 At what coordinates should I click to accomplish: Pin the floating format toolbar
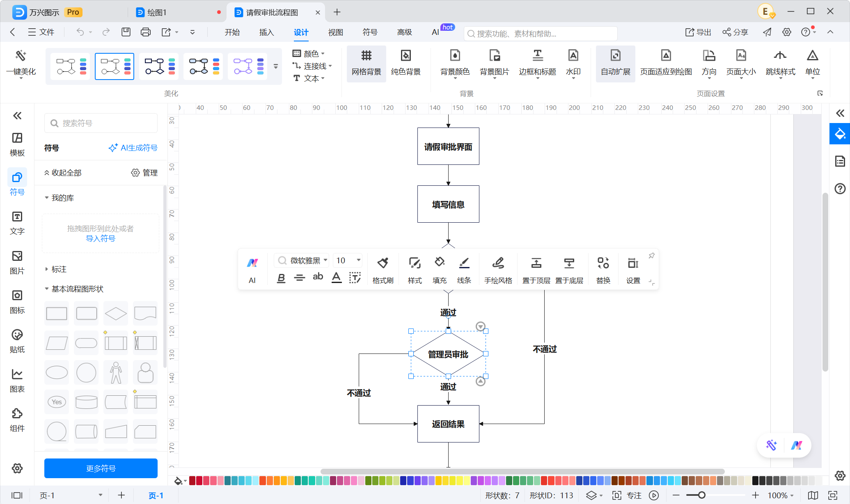tap(651, 255)
